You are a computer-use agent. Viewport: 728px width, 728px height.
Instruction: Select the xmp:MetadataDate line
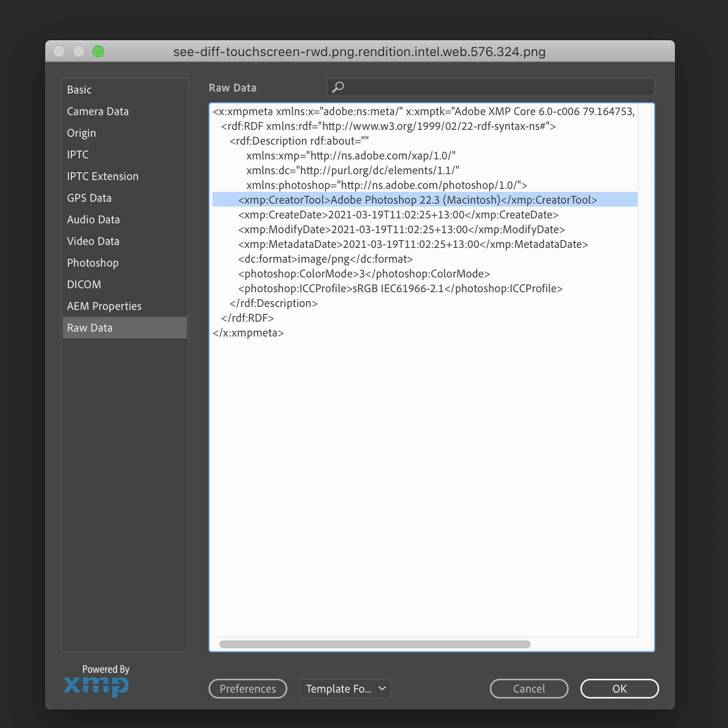click(x=413, y=244)
